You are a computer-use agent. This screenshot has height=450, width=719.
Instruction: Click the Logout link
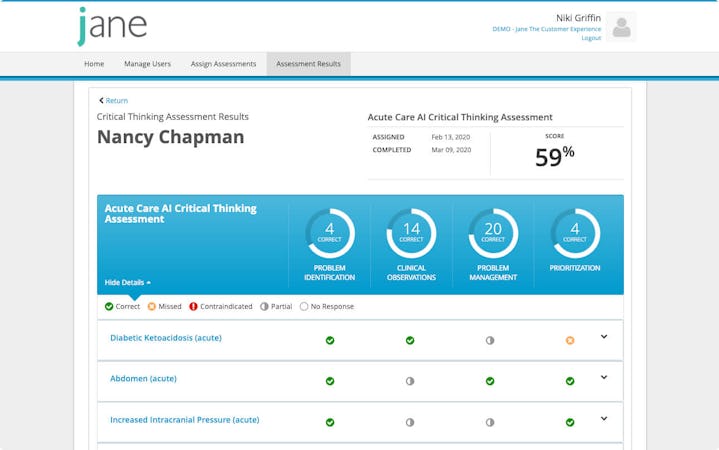point(591,38)
